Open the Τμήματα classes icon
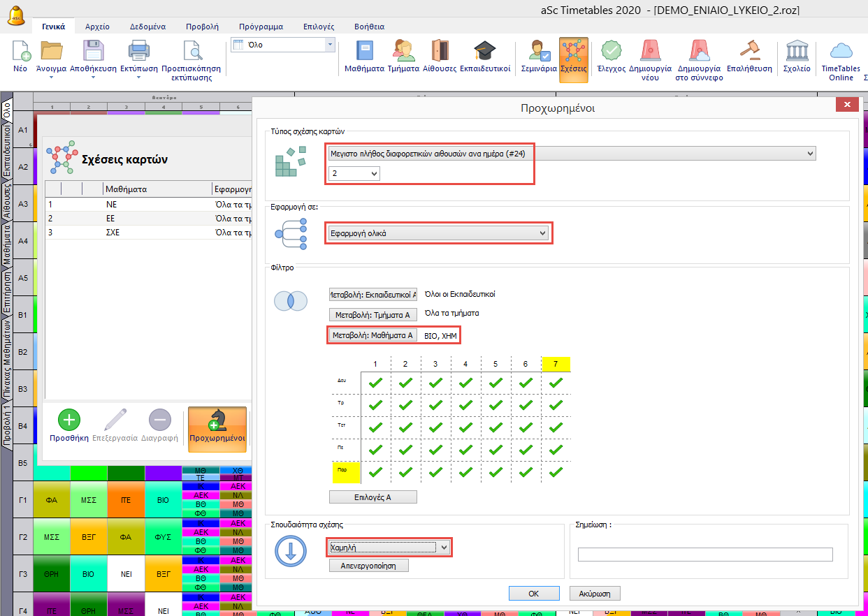This screenshot has height=616, width=868. pyautogui.click(x=403, y=52)
